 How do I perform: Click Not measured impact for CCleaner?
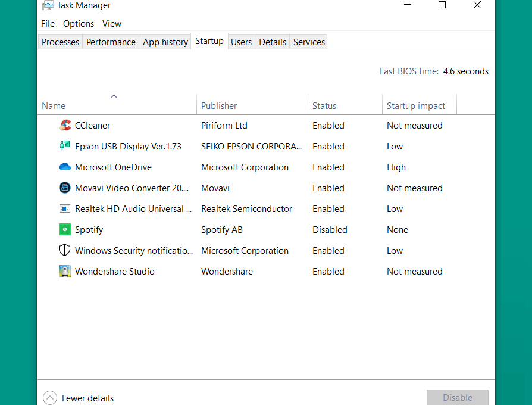click(x=414, y=126)
